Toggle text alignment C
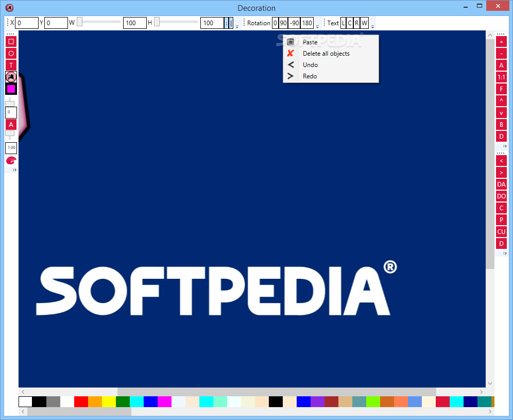 (x=350, y=23)
